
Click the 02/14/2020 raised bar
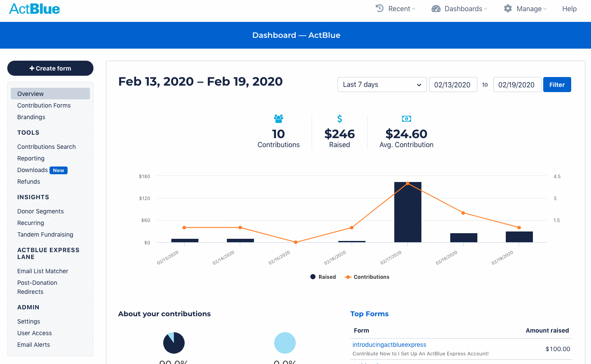pyautogui.click(x=240, y=241)
